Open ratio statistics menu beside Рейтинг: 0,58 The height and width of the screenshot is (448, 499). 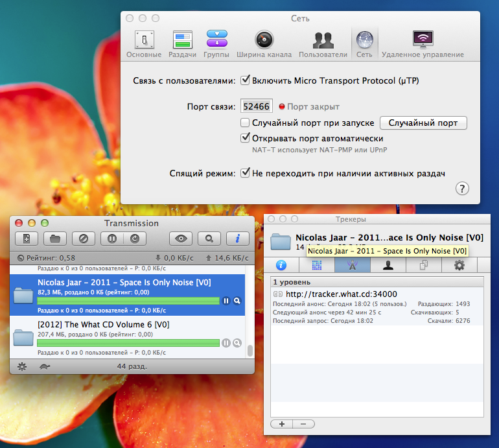[21, 258]
